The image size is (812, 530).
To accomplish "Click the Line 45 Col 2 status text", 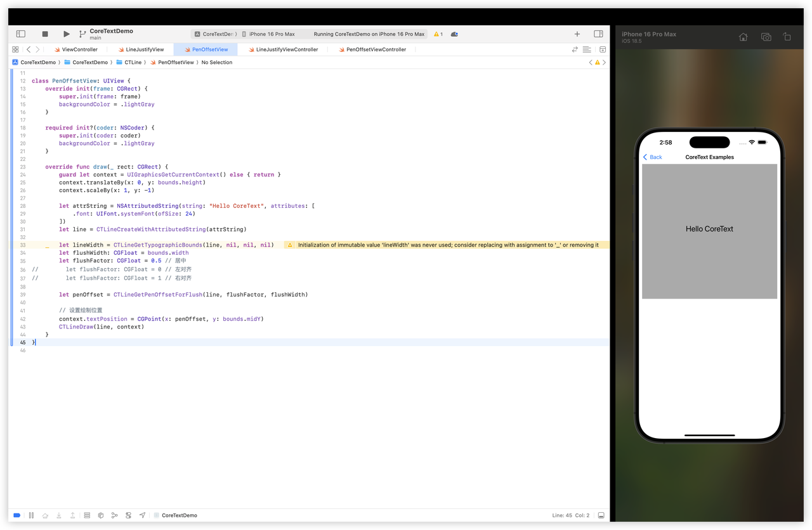I will pyautogui.click(x=571, y=515).
